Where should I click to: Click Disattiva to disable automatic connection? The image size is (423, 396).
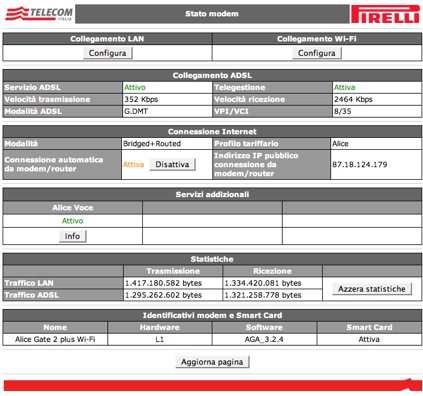coord(172,164)
